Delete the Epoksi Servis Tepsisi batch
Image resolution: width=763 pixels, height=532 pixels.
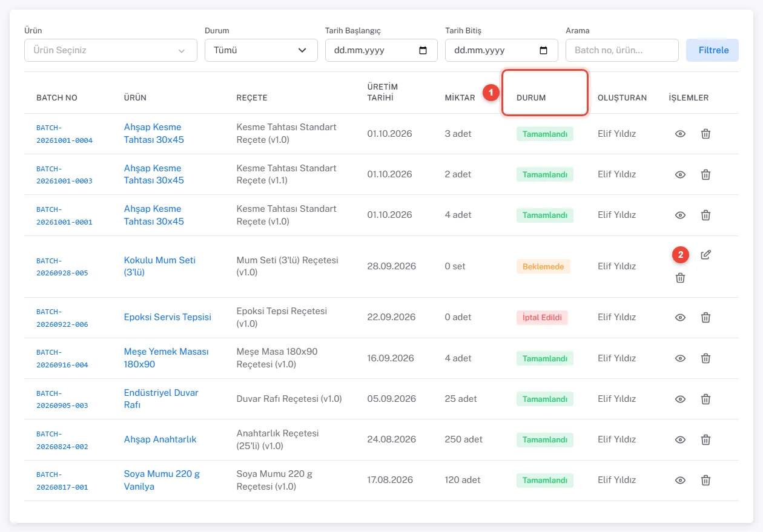(705, 317)
